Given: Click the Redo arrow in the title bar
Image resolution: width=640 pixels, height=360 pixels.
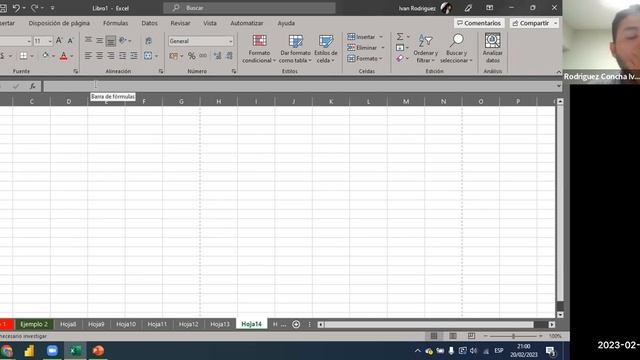Looking at the screenshot, I should click(x=34, y=8).
